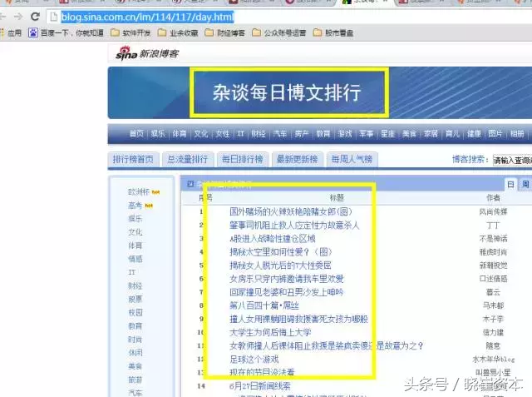Open the 欧洲杯 category in the sidebar
The image size is (532, 397).
point(136,192)
